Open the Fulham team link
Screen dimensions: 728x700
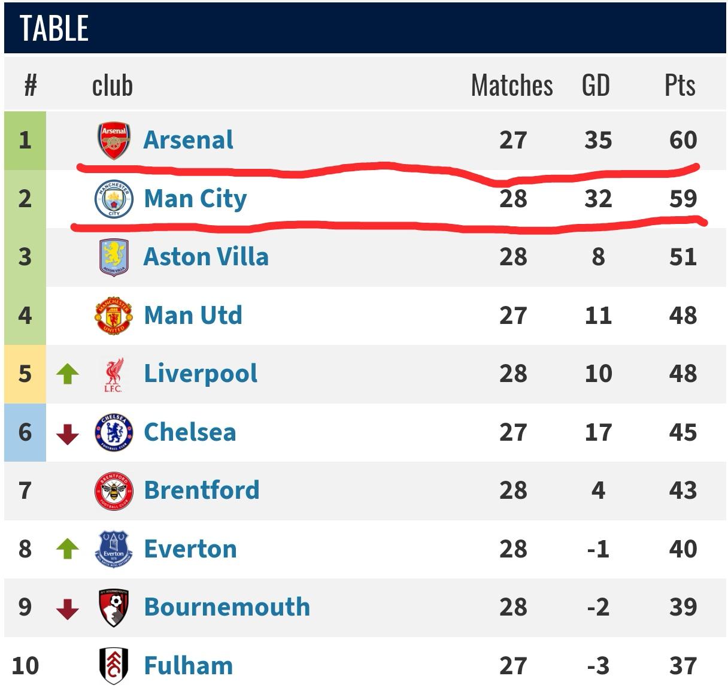[x=189, y=666]
